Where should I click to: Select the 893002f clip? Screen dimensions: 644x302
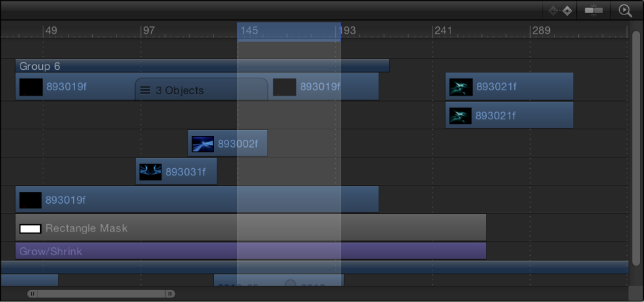228,143
